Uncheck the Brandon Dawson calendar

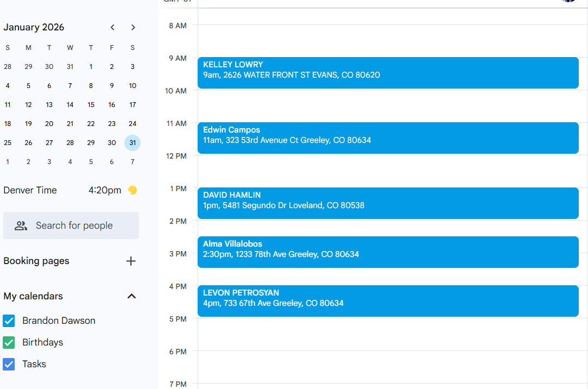9,321
